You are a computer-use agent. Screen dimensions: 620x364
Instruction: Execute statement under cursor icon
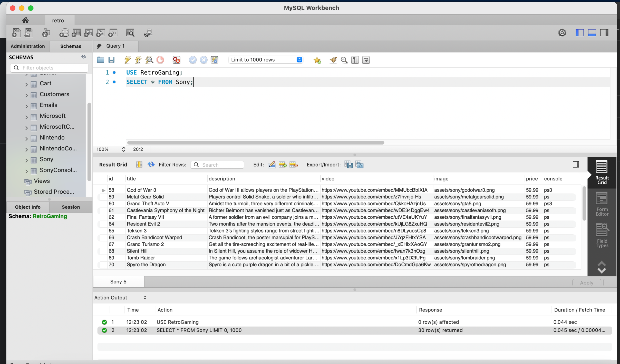[138, 60]
